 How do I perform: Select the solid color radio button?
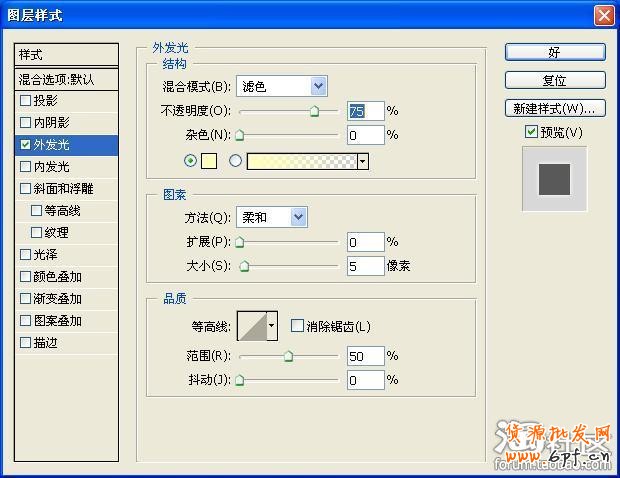(x=191, y=160)
